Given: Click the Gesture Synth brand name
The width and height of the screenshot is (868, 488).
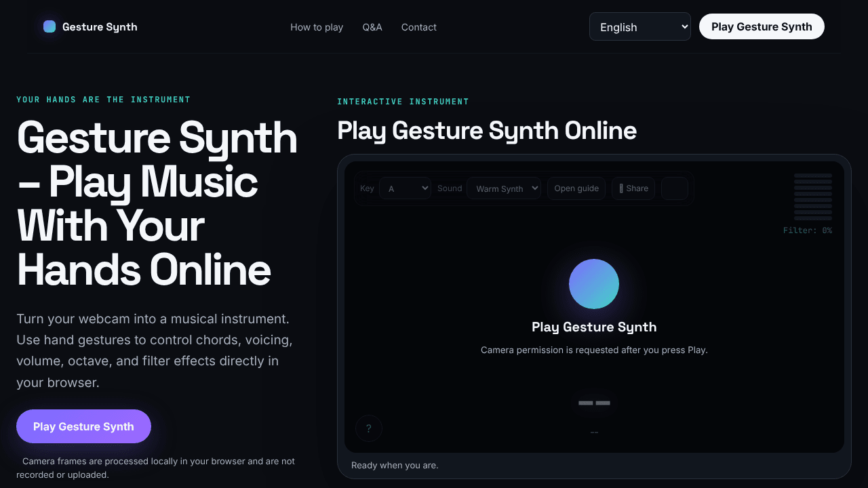Looking at the screenshot, I should click(x=100, y=27).
